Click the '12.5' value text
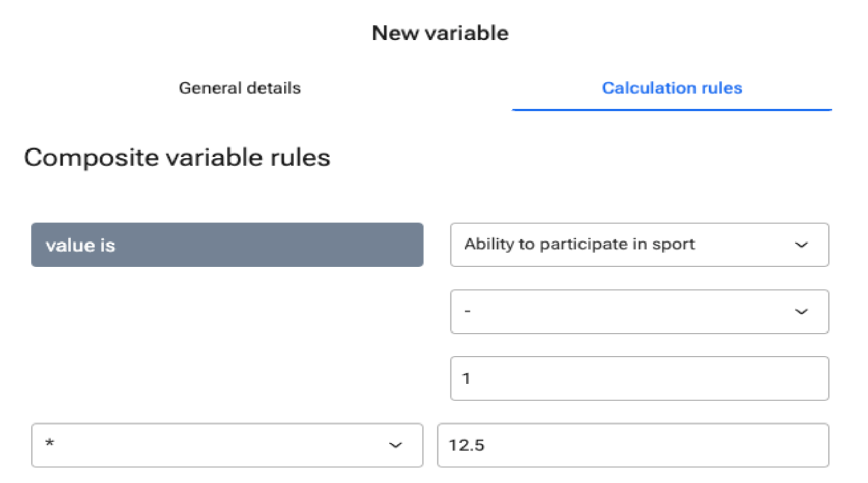The height and width of the screenshot is (483, 868). click(x=467, y=445)
